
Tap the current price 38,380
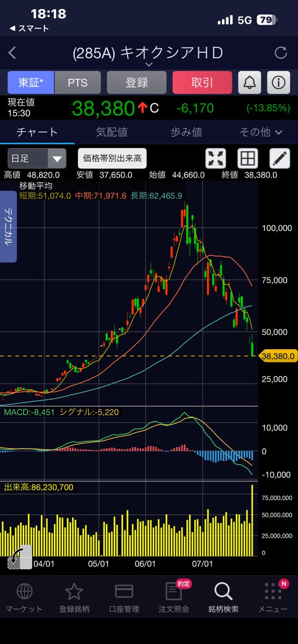click(103, 108)
